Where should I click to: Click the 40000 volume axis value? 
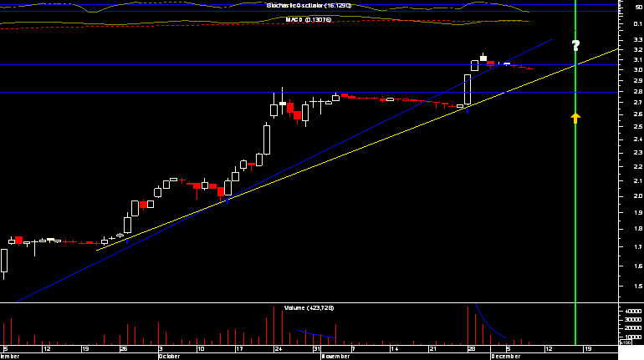click(633, 312)
